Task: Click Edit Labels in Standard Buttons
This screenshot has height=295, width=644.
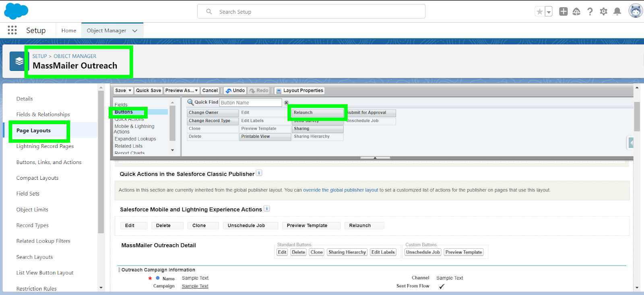Action: click(383, 252)
